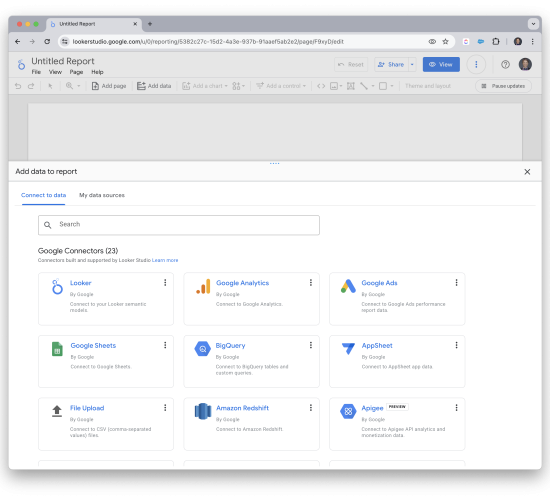This screenshot has width=550, height=500.
Task: Click the site information icon in address bar
Action: tap(65, 42)
